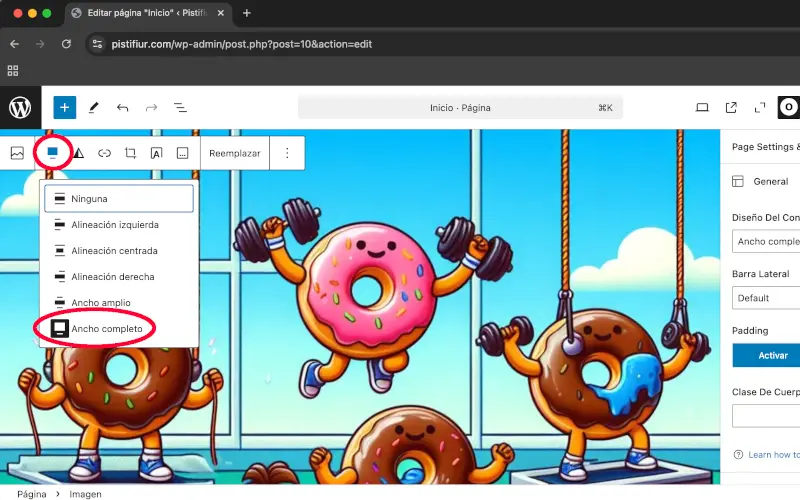Click the General layout icon in sidebar

(x=738, y=181)
